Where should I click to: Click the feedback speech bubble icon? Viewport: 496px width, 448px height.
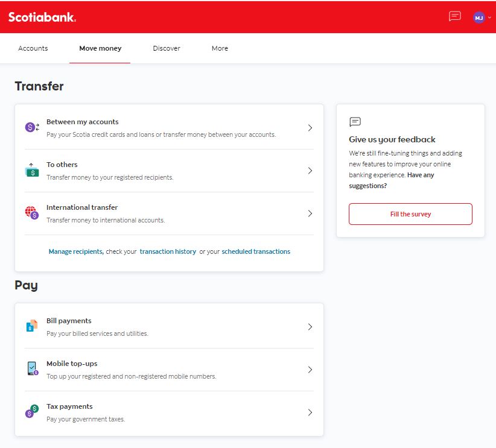pos(355,122)
